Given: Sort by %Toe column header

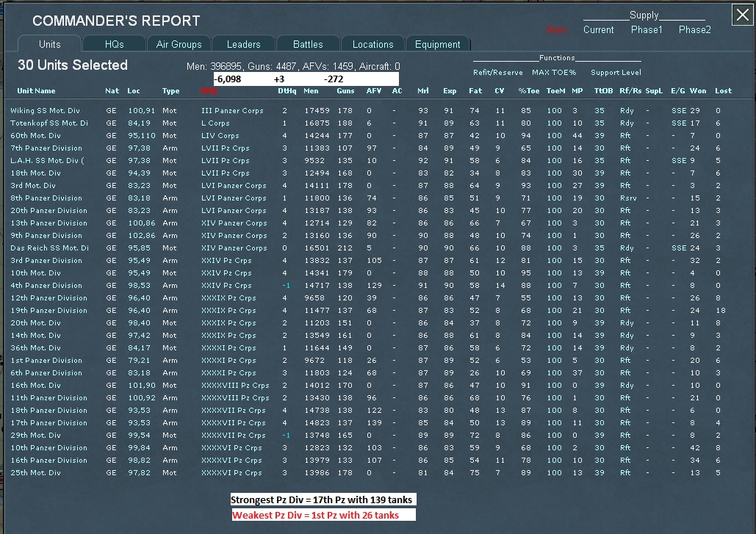Looking at the screenshot, I should [528, 90].
